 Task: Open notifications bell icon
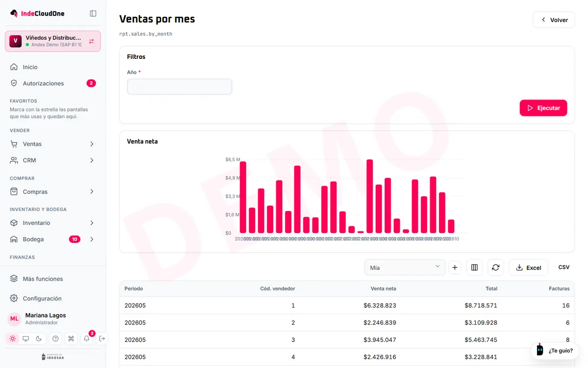87,339
